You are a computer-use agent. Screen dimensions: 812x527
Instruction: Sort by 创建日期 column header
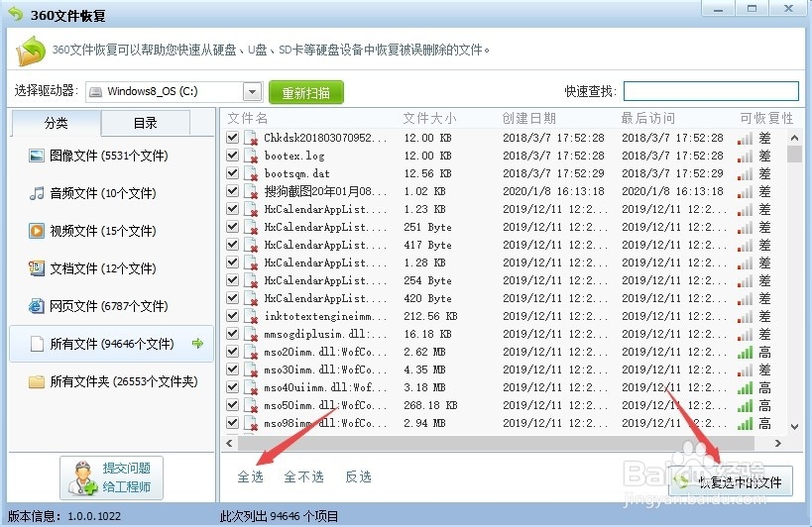528,119
